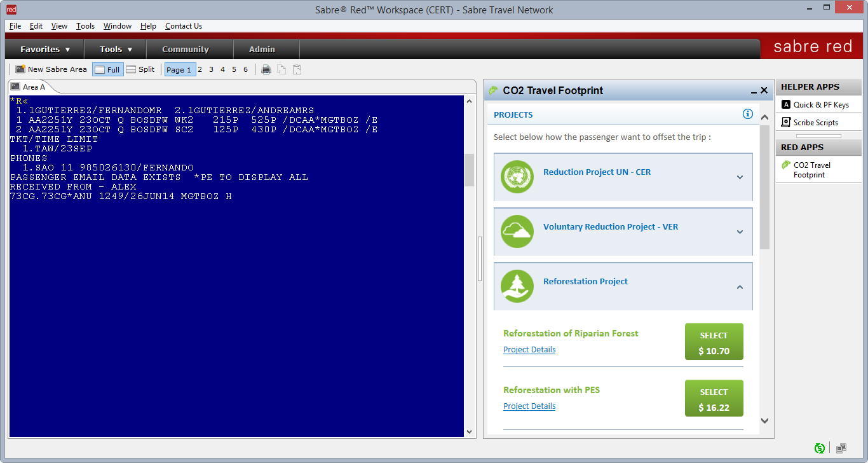Image resolution: width=868 pixels, height=463 pixels.
Task: Open Scribe Scripts helper app
Action: pyautogui.click(x=818, y=123)
